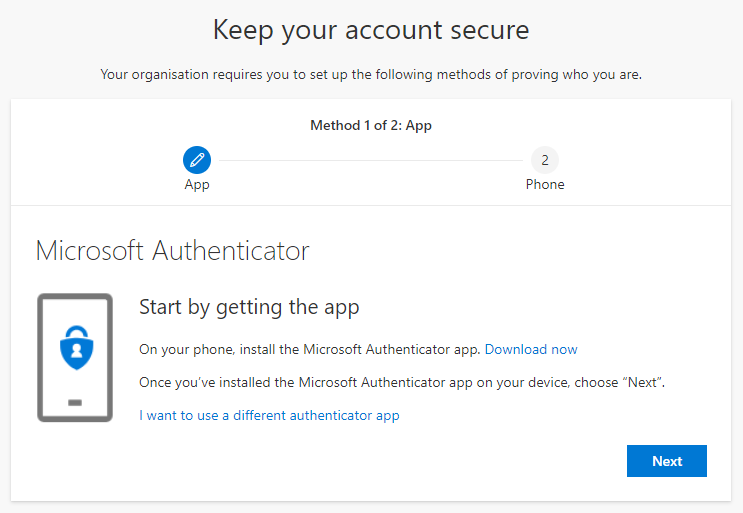Click the step 2 circle icon
This screenshot has height=513, width=743.
(545, 160)
